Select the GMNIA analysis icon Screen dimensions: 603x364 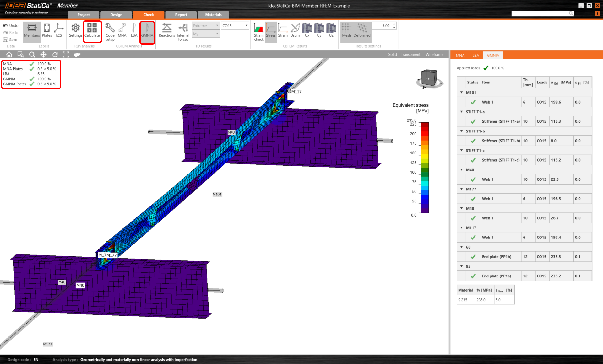(147, 30)
